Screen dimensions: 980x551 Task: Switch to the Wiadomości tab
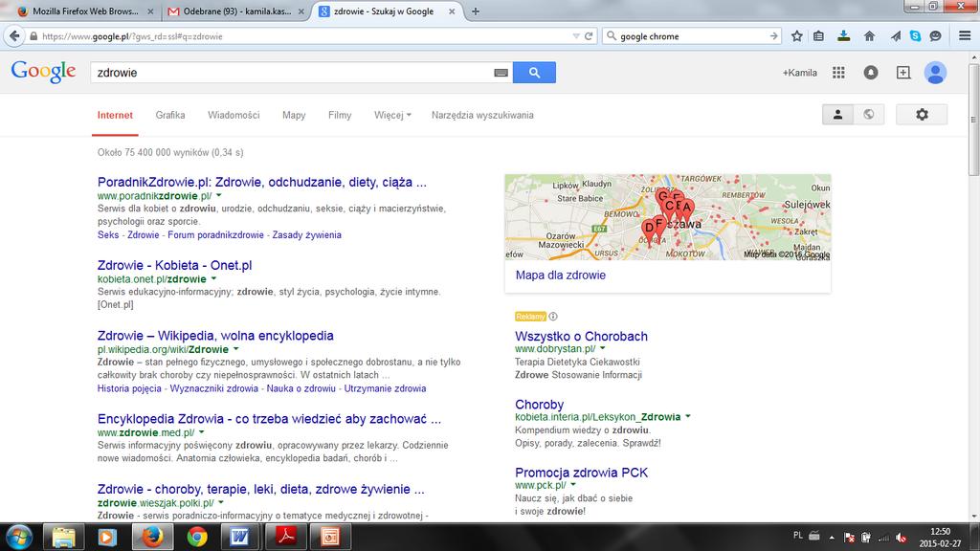234,115
